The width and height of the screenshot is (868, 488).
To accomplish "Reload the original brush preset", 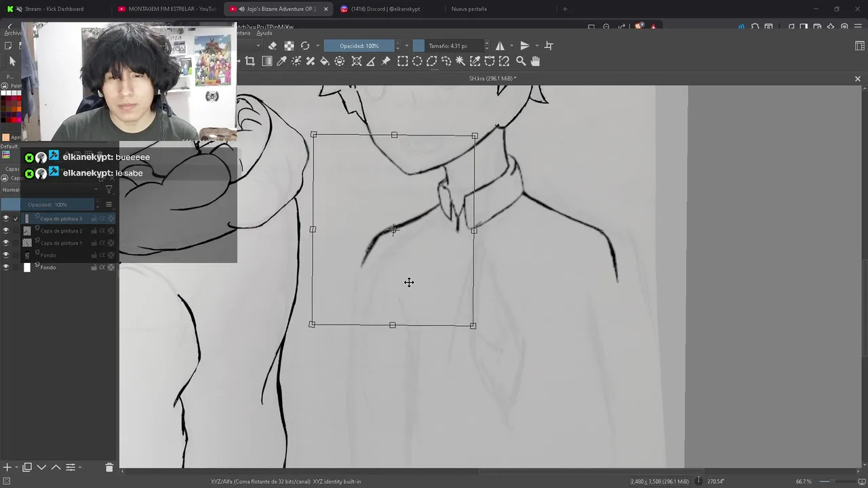I will (305, 45).
